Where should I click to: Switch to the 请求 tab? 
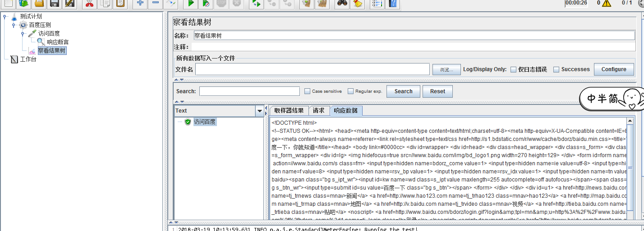(319, 110)
